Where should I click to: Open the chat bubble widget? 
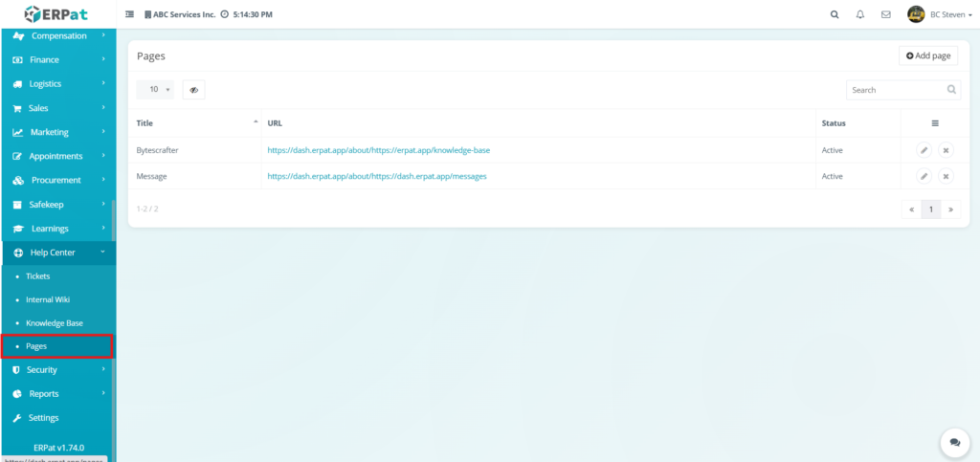(954, 443)
